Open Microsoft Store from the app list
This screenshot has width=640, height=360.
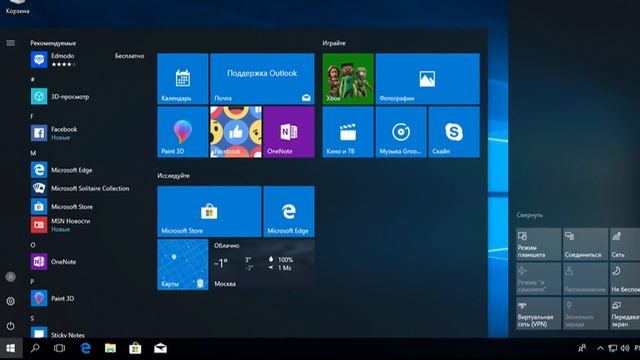87,207
